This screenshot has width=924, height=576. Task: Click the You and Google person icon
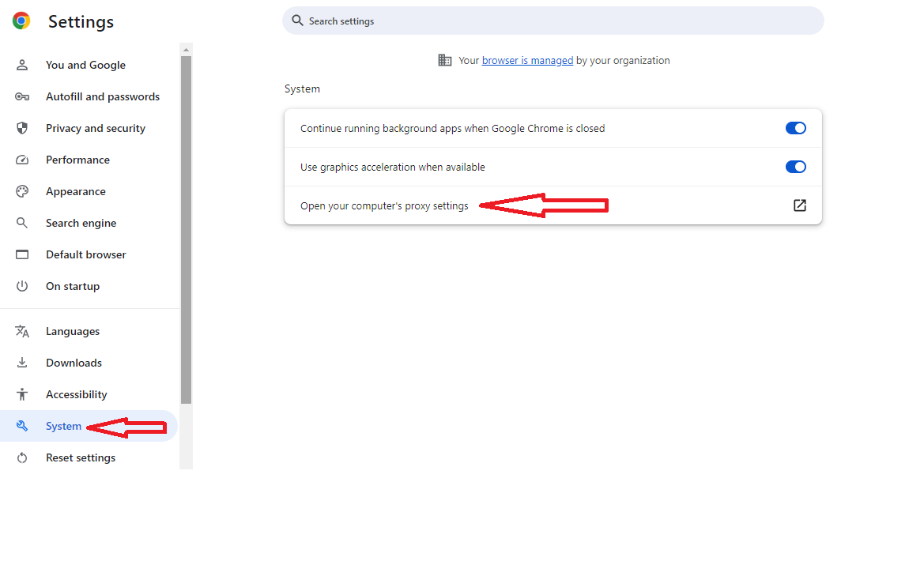tap(22, 65)
